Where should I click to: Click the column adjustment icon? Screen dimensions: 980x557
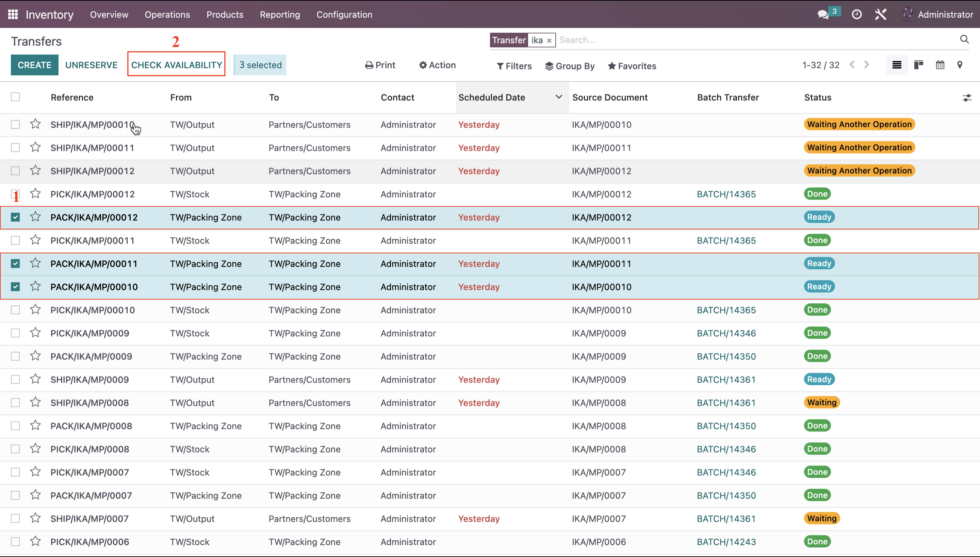pyautogui.click(x=967, y=98)
